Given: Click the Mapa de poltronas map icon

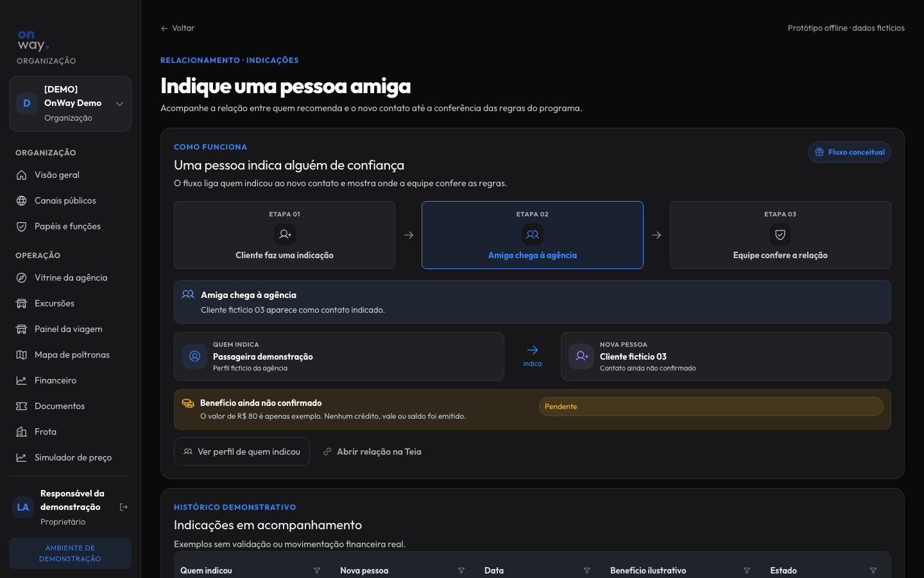Looking at the screenshot, I should [x=21, y=355].
